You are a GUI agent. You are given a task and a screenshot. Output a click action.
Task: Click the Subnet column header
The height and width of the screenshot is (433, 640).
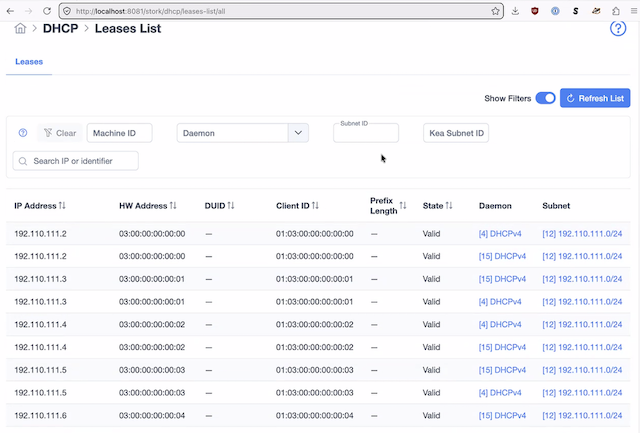556,206
